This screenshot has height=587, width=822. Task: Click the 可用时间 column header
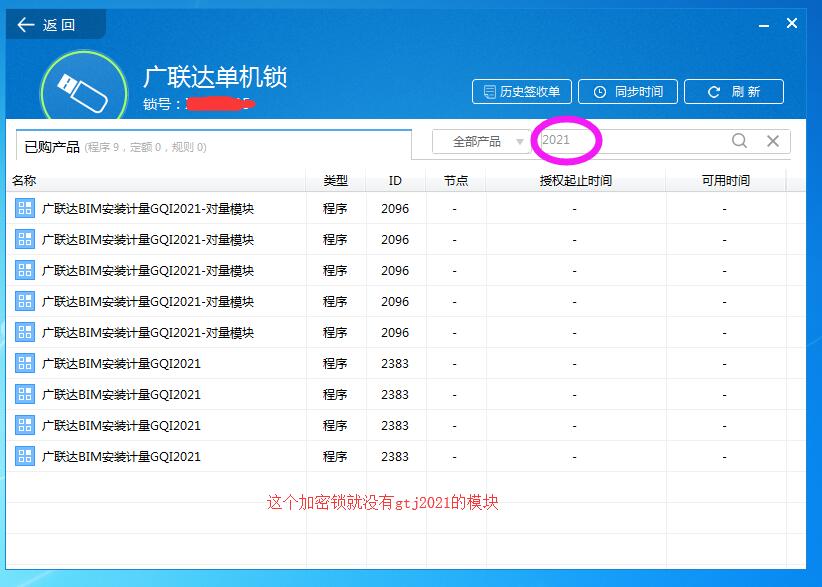point(726,181)
